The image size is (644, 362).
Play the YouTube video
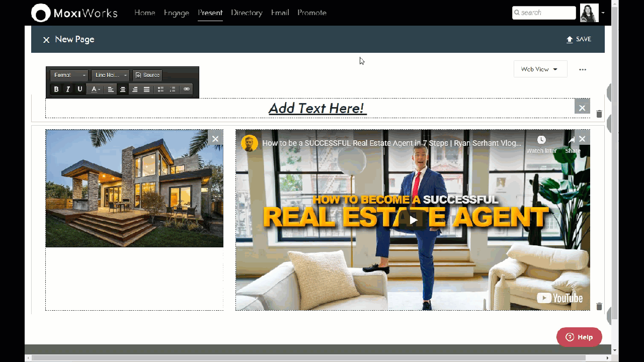413,220
